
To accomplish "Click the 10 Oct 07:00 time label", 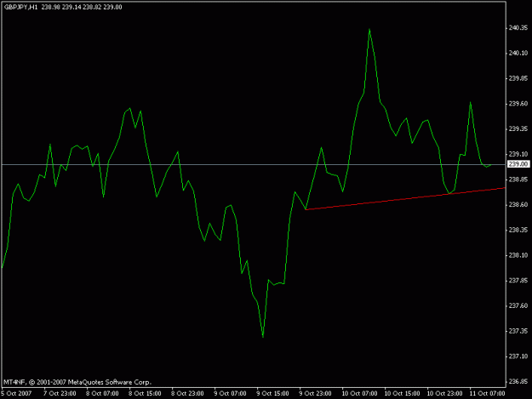I will point(359,393).
